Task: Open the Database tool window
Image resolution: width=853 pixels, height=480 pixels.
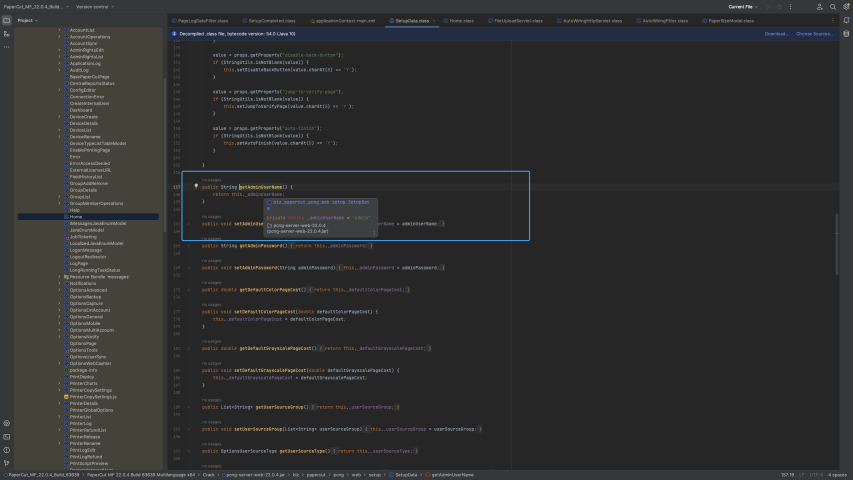Action: 846,34
